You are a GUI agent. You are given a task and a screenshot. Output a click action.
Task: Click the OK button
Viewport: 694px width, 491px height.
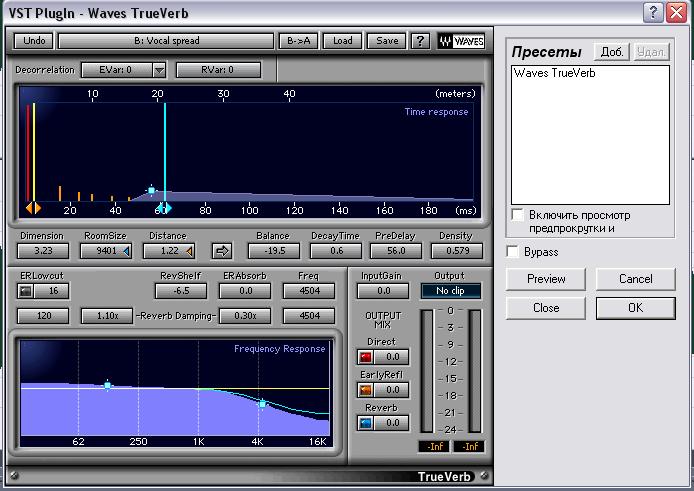click(x=636, y=308)
